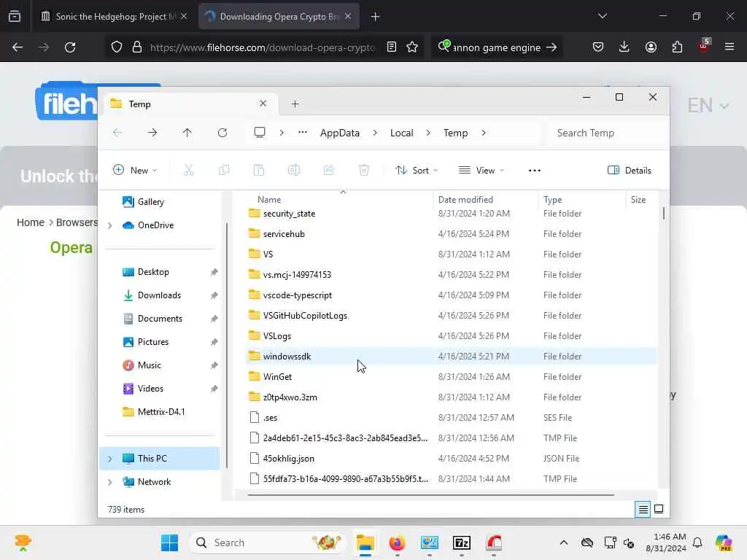Image resolution: width=747 pixels, height=560 pixels.
Task: Open the EN language dropdown on the FileHorse page
Action: 708,105
